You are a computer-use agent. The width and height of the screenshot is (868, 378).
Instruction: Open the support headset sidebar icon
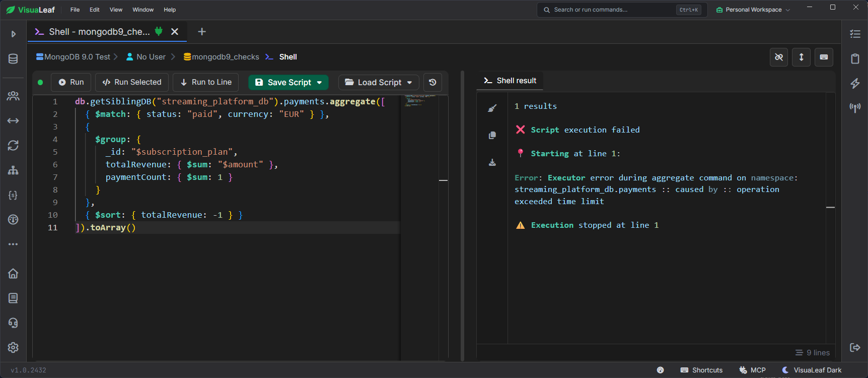[13, 323]
